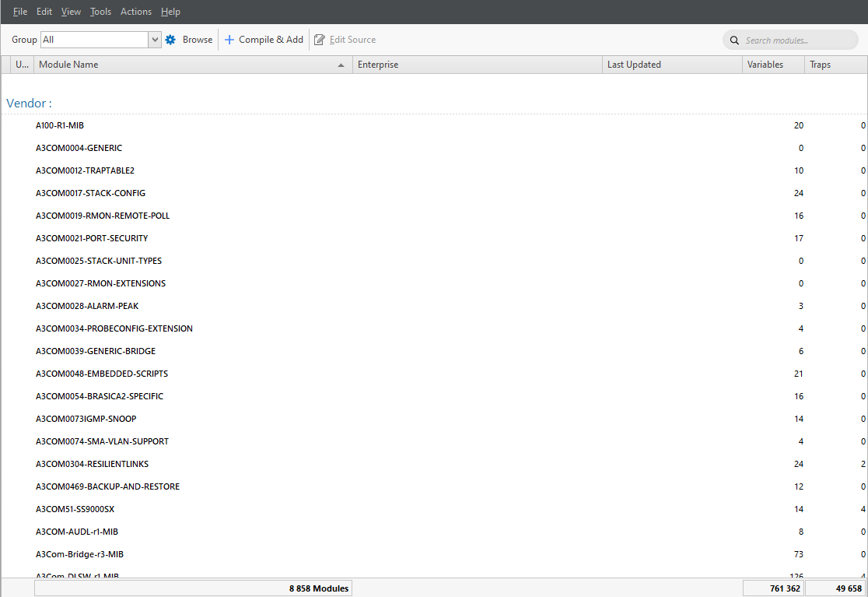
Task: Click the Edit Source pencil icon
Action: point(320,40)
